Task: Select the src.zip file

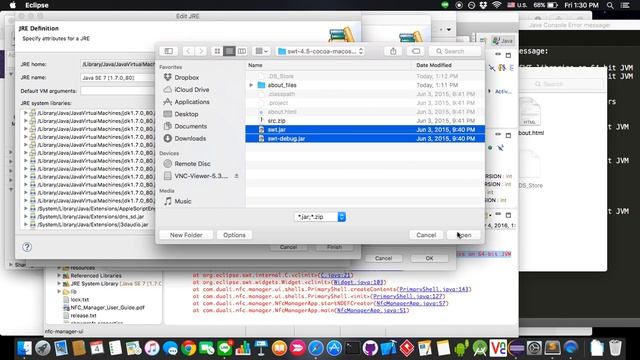Action: [365, 120]
